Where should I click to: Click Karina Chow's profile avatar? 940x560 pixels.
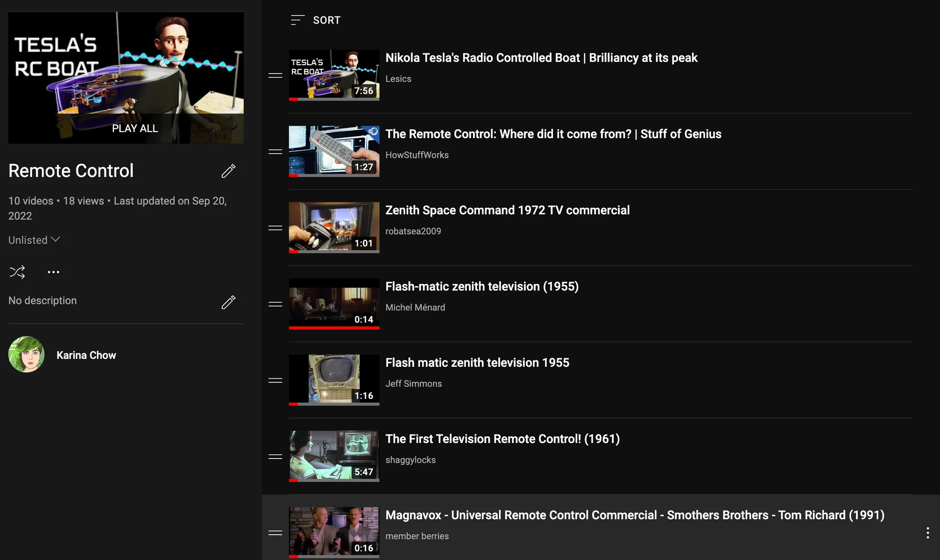[26, 354]
